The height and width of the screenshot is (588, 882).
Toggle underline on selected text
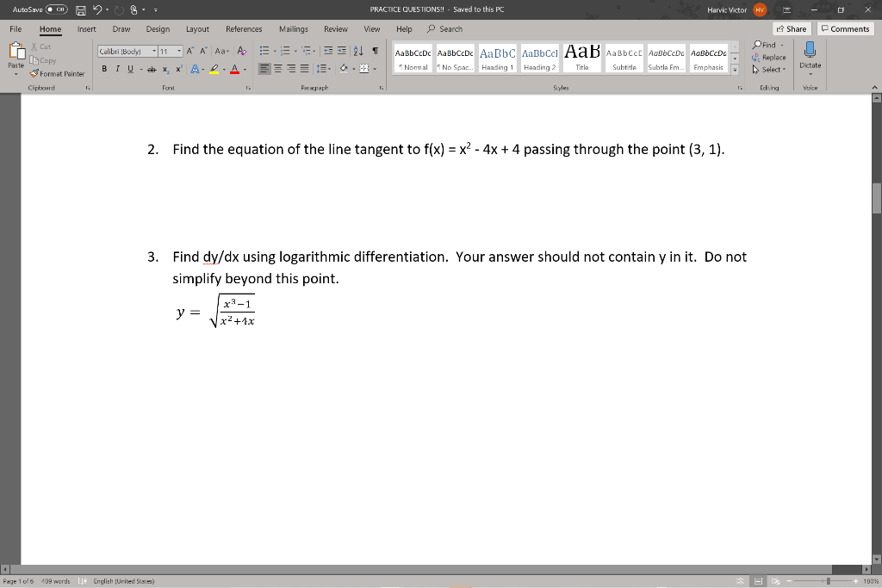[x=129, y=67]
